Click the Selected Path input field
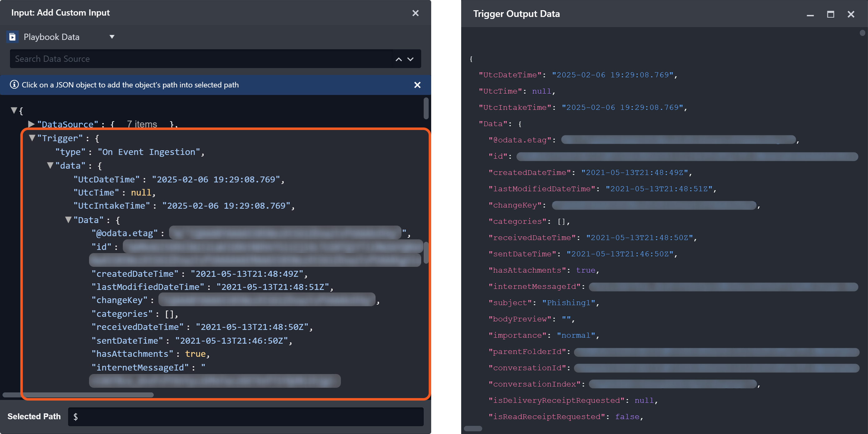The width and height of the screenshot is (868, 434). pos(245,417)
